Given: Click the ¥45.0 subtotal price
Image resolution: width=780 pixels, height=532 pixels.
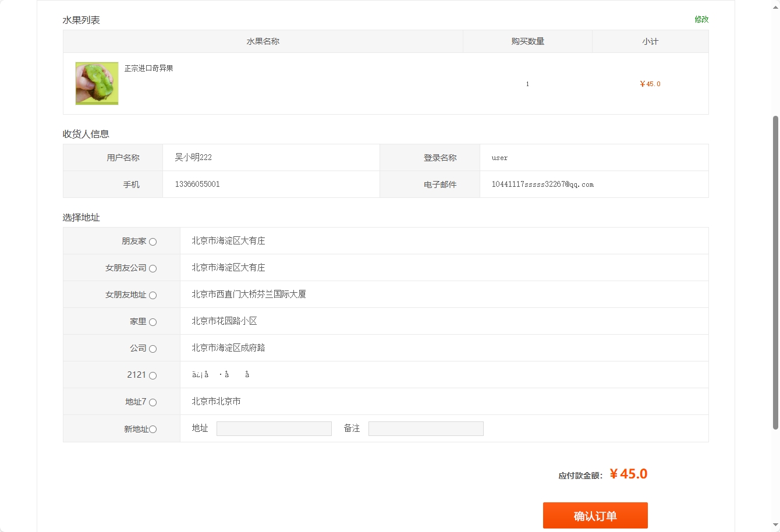Looking at the screenshot, I should point(650,84).
